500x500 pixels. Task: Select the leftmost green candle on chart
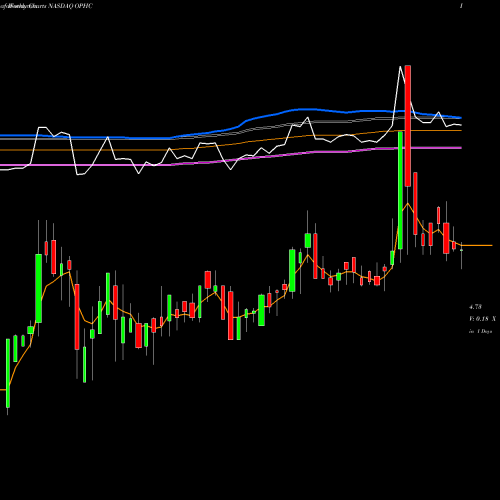coord(8,373)
